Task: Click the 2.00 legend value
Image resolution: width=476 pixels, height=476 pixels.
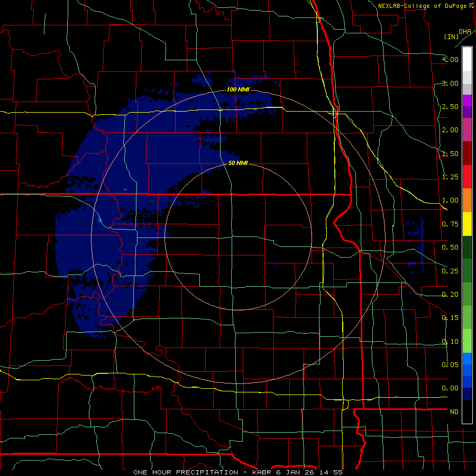Action: [x=450, y=130]
